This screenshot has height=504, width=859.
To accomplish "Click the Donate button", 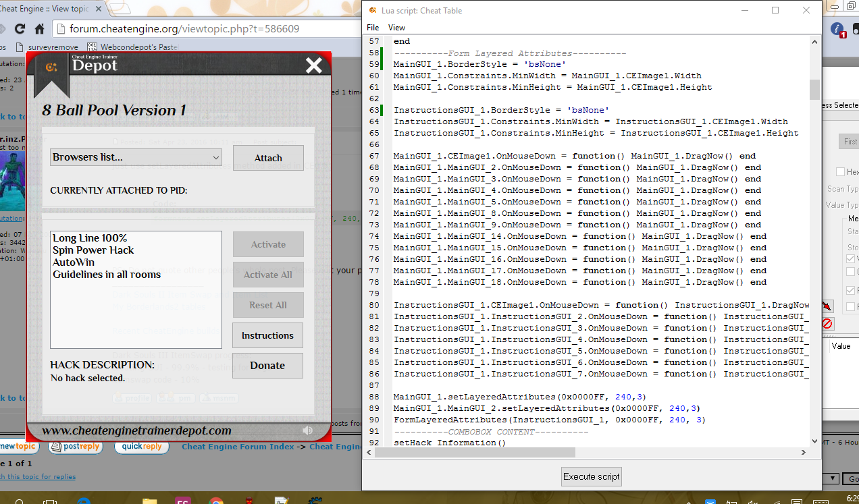I will point(267,366).
